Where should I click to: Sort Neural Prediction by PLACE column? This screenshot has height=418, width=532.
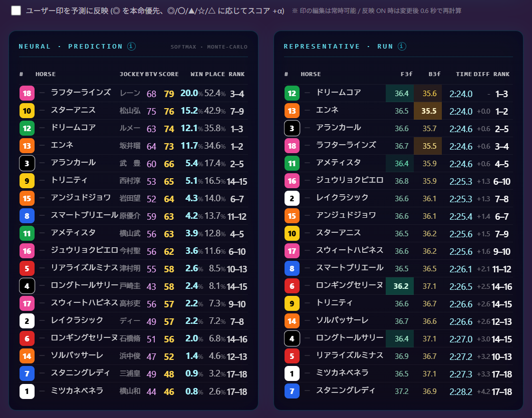(215, 74)
